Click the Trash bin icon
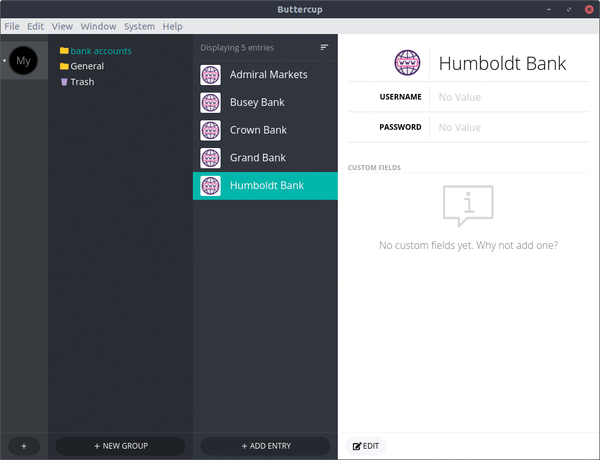 (64, 82)
